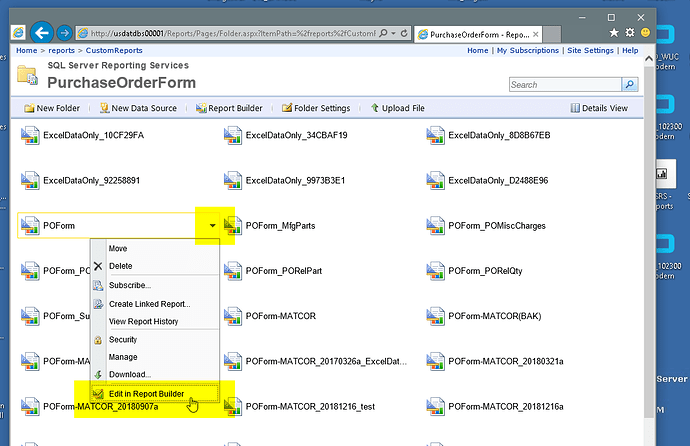
Task: Click New Data Source in the toolbar
Action: click(x=138, y=108)
